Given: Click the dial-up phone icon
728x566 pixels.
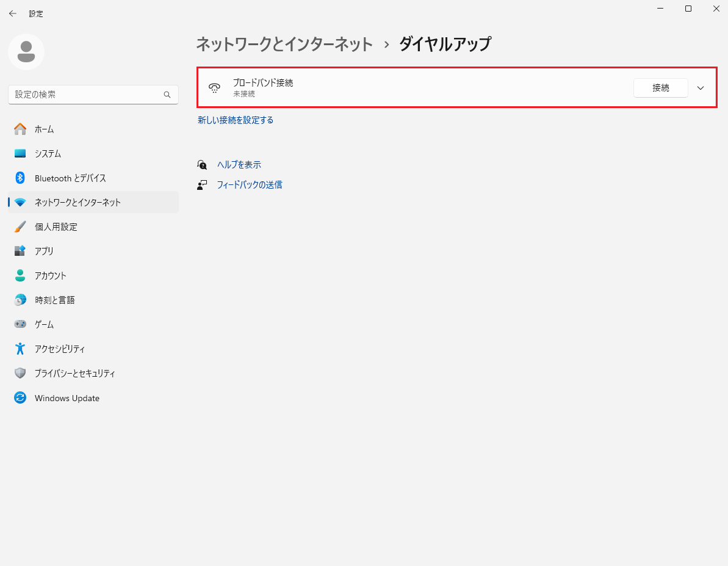Looking at the screenshot, I should [214, 87].
